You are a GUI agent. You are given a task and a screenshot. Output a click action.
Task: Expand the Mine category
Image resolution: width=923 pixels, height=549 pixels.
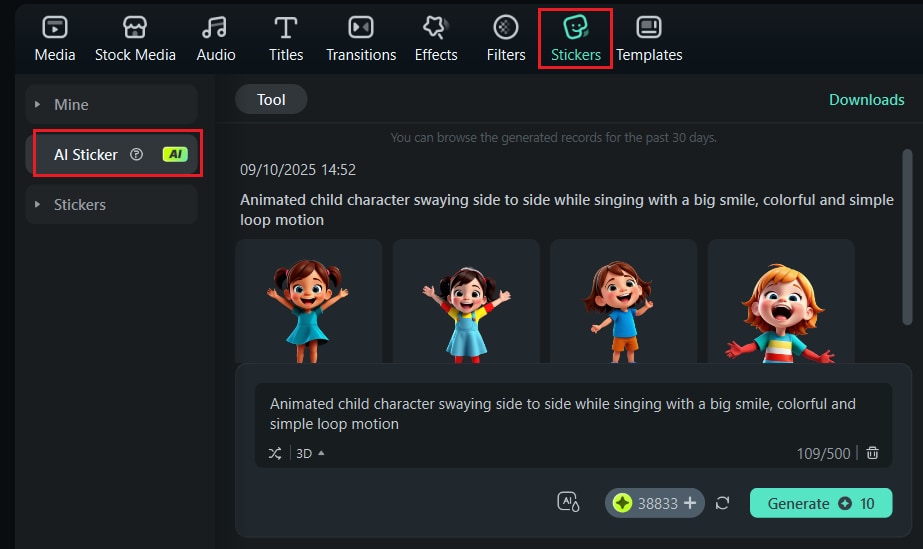[x=111, y=105]
